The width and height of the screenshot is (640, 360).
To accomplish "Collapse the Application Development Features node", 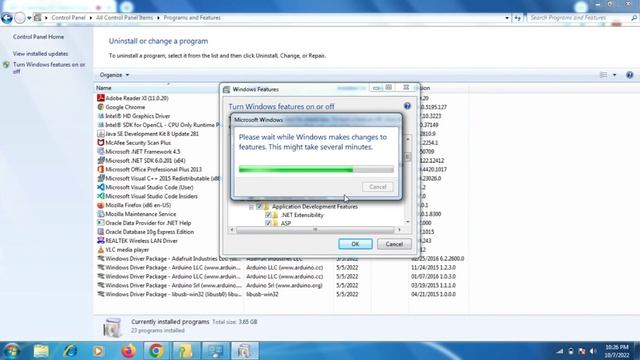I will pyautogui.click(x=251, y=207).
